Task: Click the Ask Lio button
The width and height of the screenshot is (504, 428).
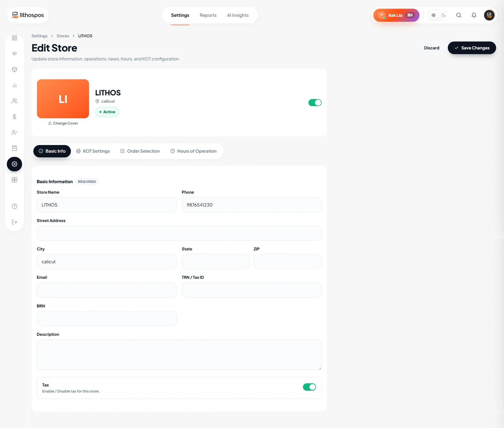Action: point(396,15)
